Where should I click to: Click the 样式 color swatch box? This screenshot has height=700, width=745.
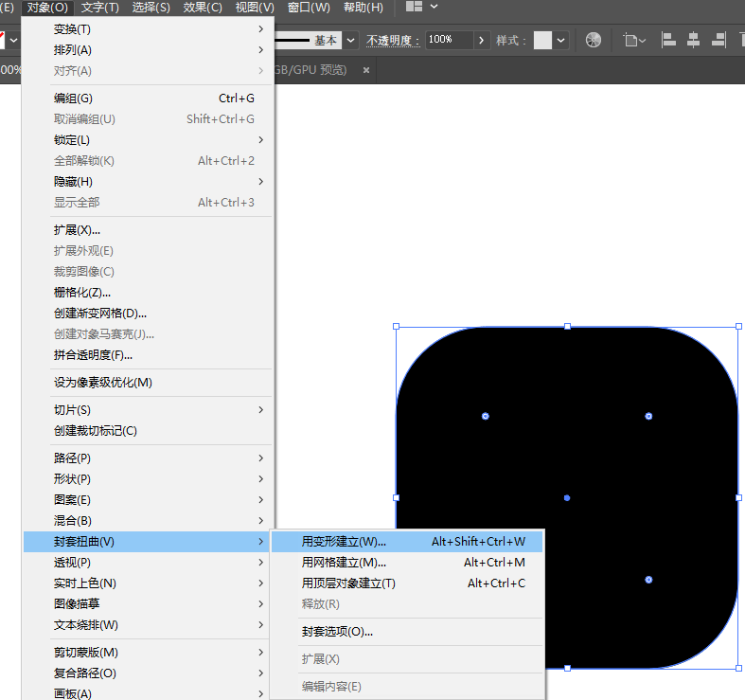point(542,40)
